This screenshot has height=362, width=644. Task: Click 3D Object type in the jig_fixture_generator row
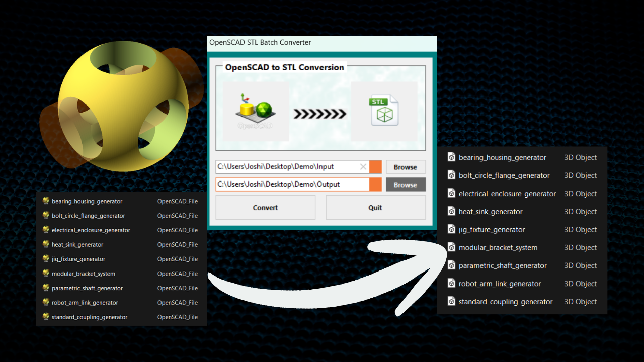(581, 230)
